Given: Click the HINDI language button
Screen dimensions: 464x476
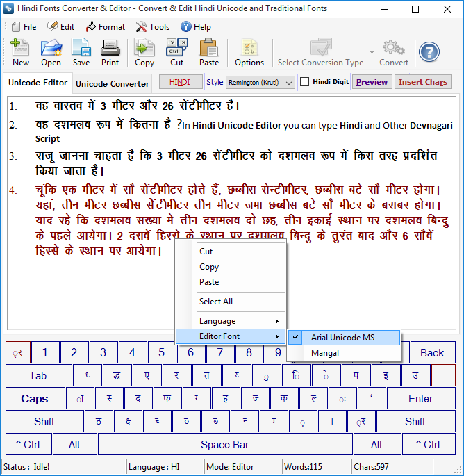Looking at the screenshot, I should (180, 82).
